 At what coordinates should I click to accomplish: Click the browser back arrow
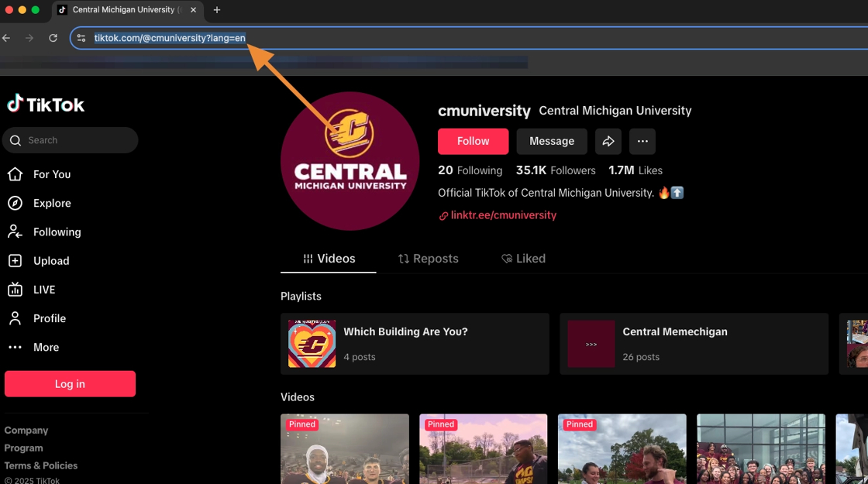7,38
